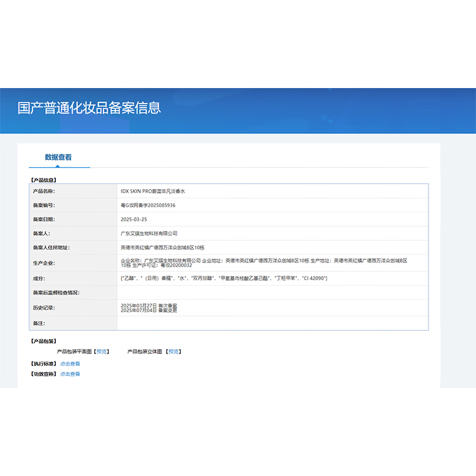Click the empty 备注 value cell
Screen dimensions: 476x476
(272, 323)
